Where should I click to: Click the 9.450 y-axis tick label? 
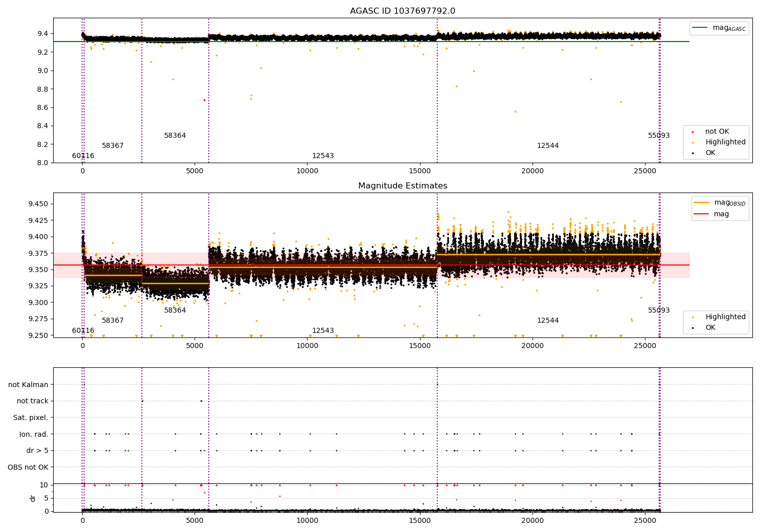38,204
